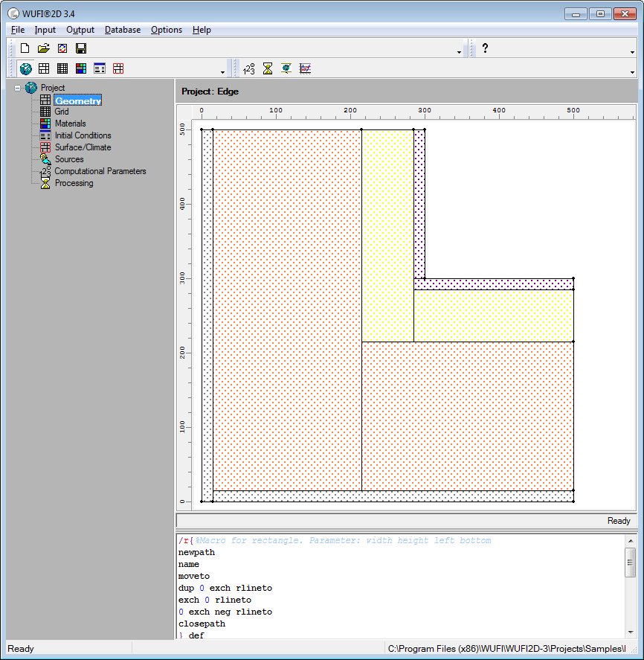Click the 'newpath' line in script
The image size is (644, 660).
point(196,553)
